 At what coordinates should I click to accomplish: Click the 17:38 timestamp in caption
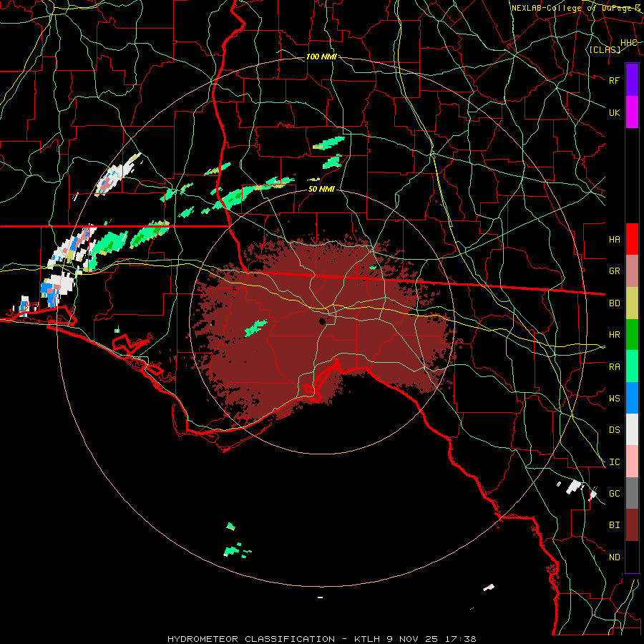click(461, 639)
